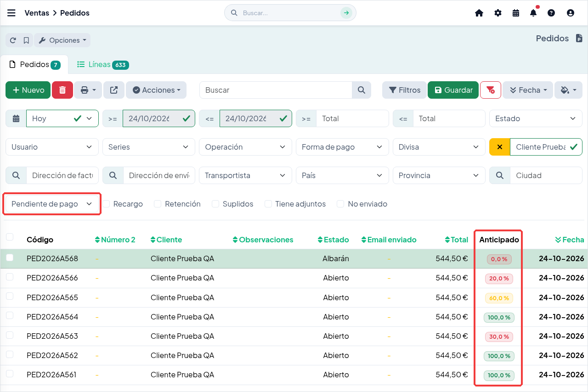Create a new order with Nuevo
The image size is (588, 392).
[28, 90]
